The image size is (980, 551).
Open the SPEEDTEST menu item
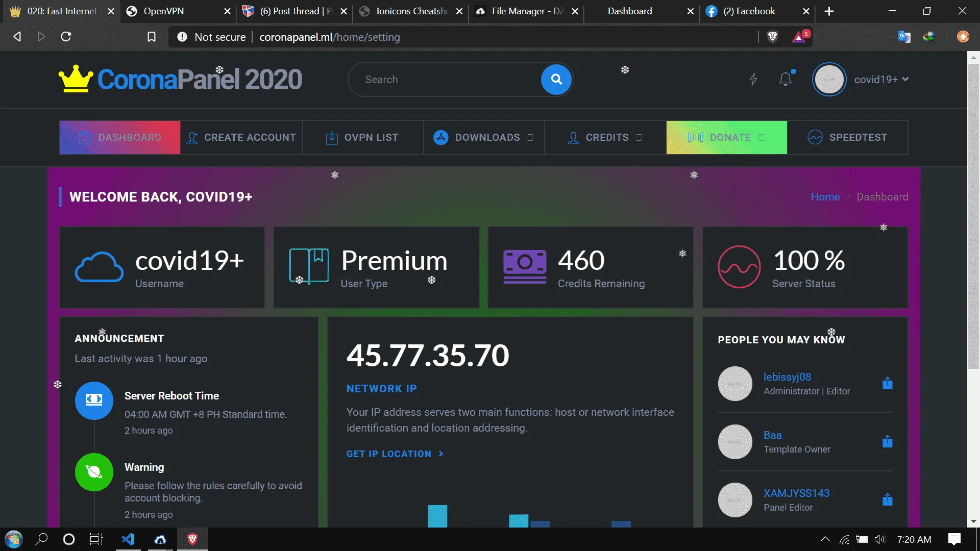[848, 137]
